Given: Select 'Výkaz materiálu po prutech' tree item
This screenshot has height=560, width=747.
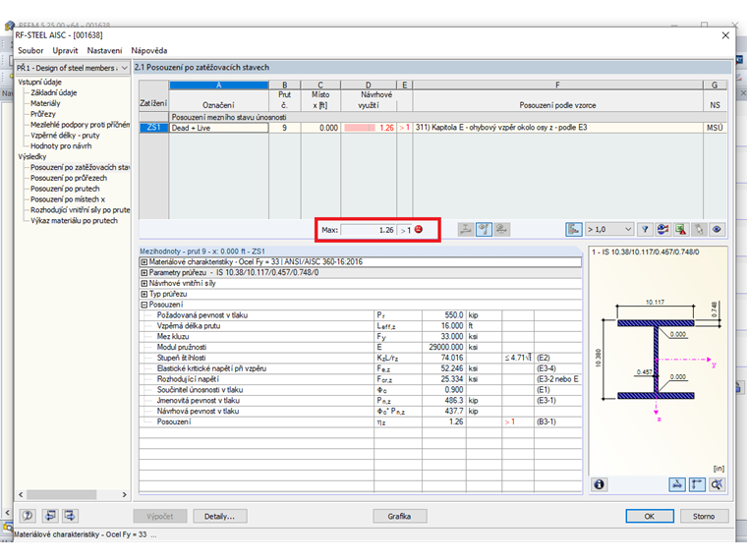Looking at the screenshot, I should tap(74, 221).
